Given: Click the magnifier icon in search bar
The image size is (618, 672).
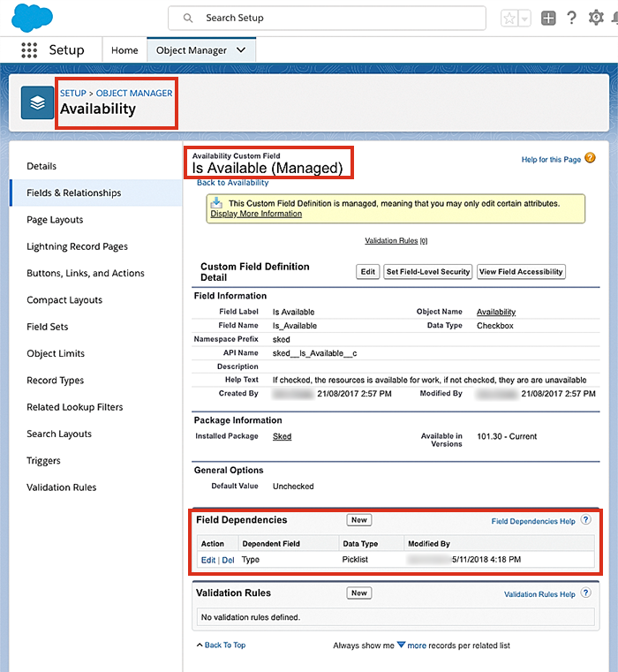Looking at the screenshot, I should point(188,18).
